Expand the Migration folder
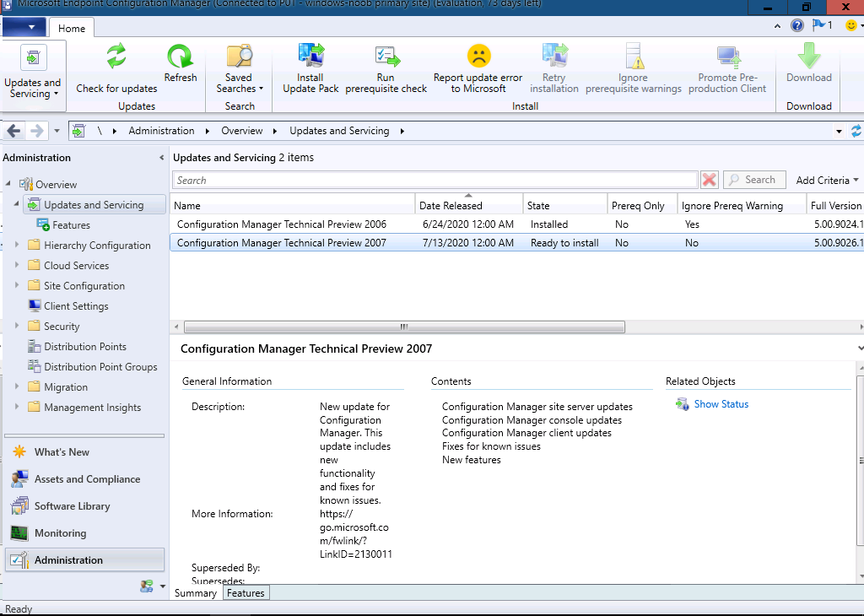864x616 pixels. [x=17, y=386]
